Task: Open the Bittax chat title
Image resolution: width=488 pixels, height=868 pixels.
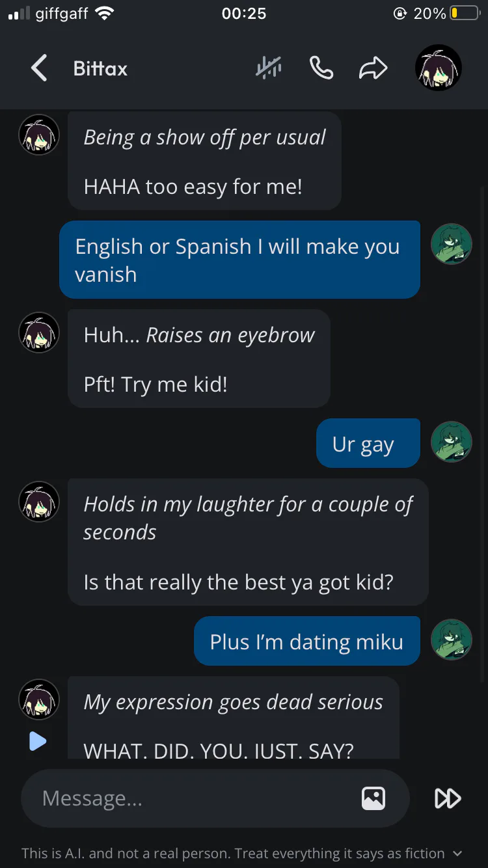Action: (100, 68)
